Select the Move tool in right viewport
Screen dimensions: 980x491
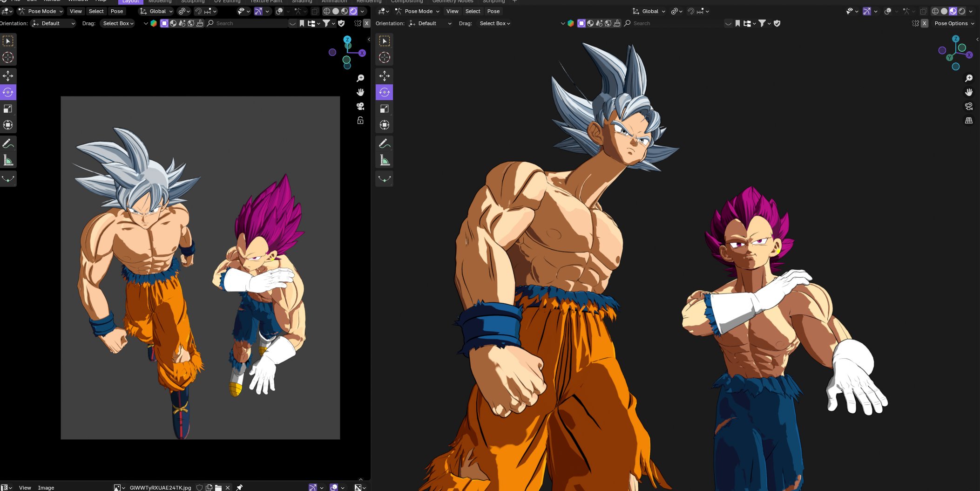coord(385,76)
